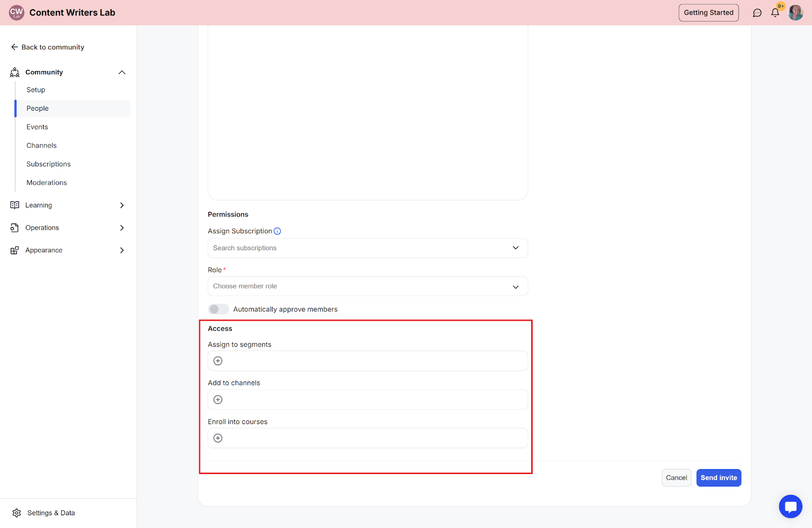Click the "Permissions" heading
812x528 pixels.
tap(228, 215)
